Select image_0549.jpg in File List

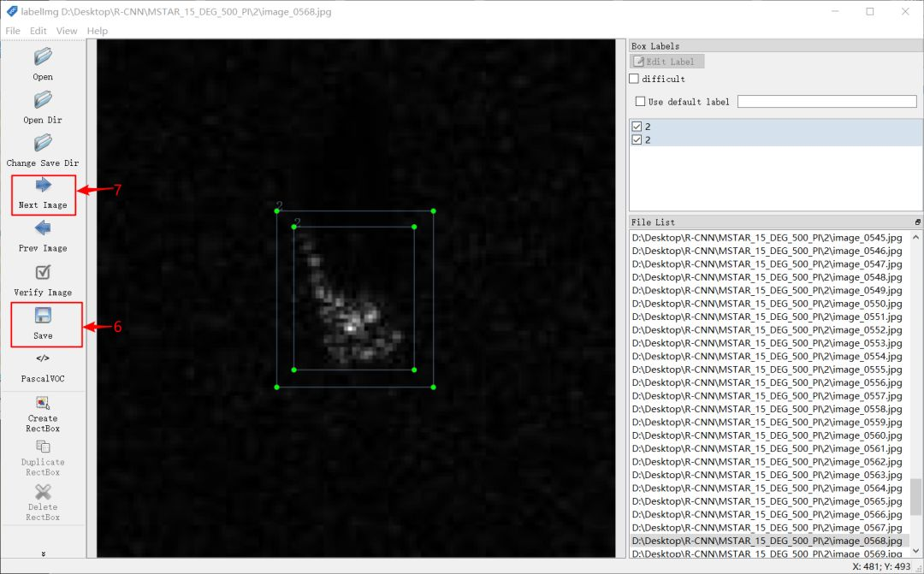coord(767,290)
